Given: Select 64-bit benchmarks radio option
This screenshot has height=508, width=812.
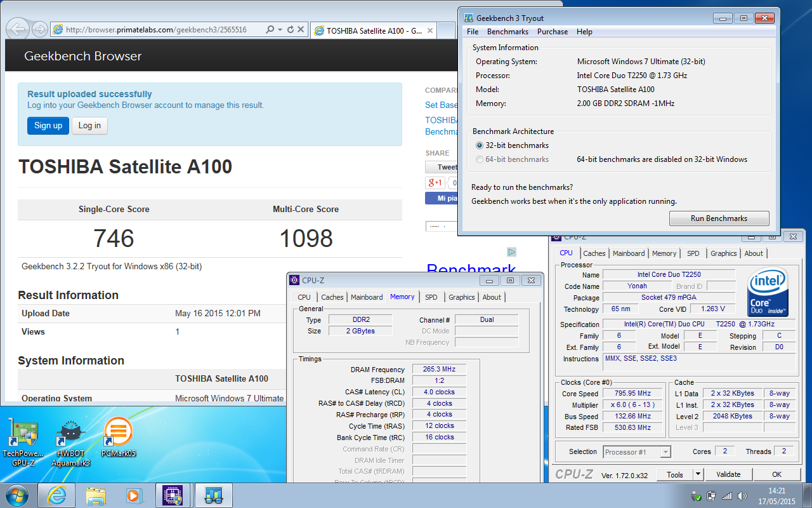Looking at the screenshot, I should coord(479,159).
